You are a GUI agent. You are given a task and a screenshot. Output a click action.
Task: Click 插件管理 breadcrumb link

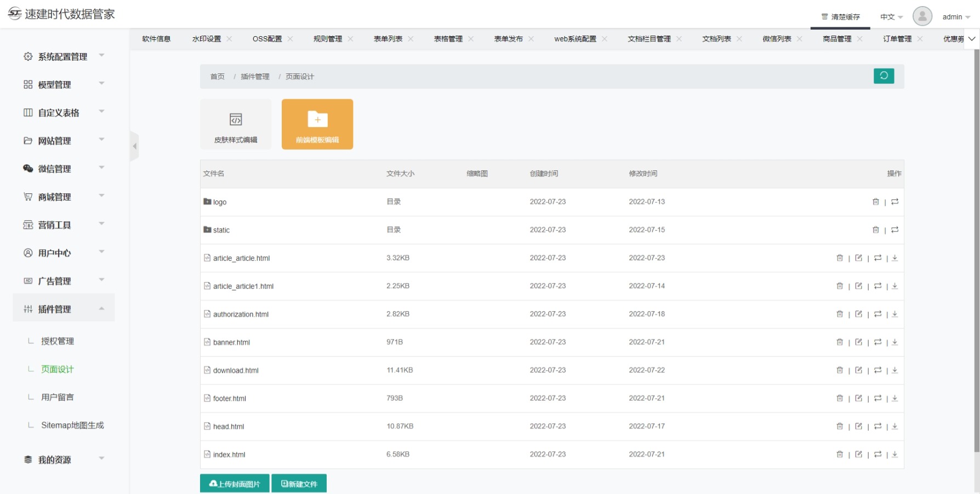tap(255, 77)
